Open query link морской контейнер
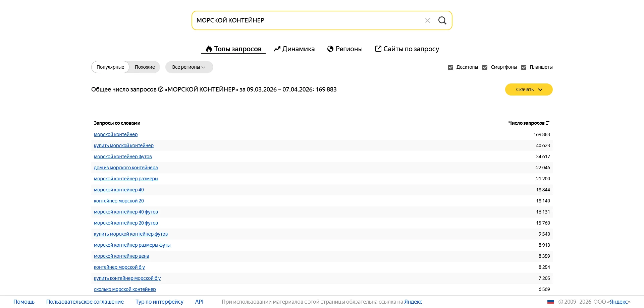Viewport: 644px width, 308px height. (116, 134)
